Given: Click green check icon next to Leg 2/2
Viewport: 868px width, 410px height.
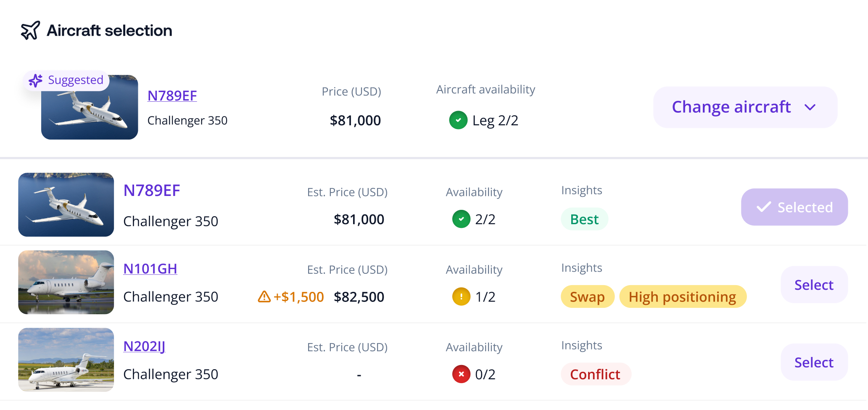Looking at the screenshot, I should pyautogui.click(x=458, y=120).
